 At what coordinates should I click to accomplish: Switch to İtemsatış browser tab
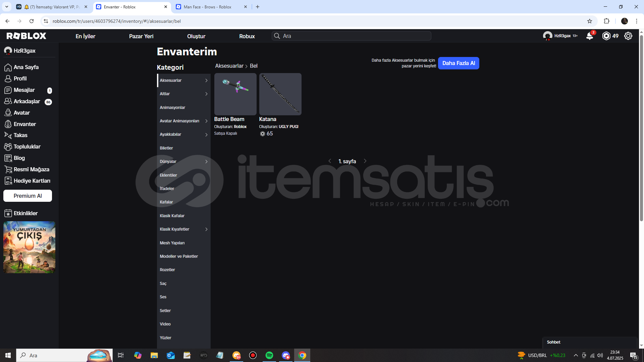tap(52, 7)
